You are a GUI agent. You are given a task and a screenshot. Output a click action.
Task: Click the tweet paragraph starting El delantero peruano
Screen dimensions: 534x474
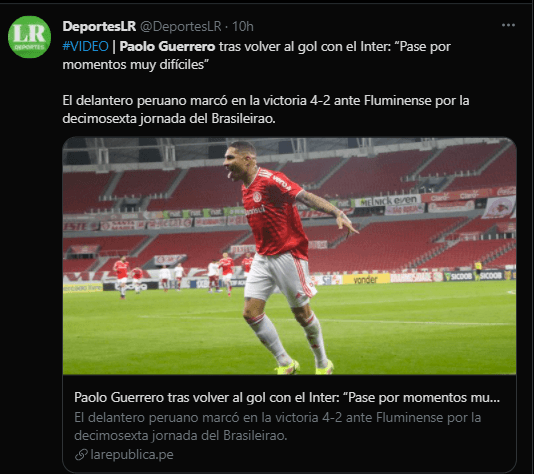[x=266, y=109]
